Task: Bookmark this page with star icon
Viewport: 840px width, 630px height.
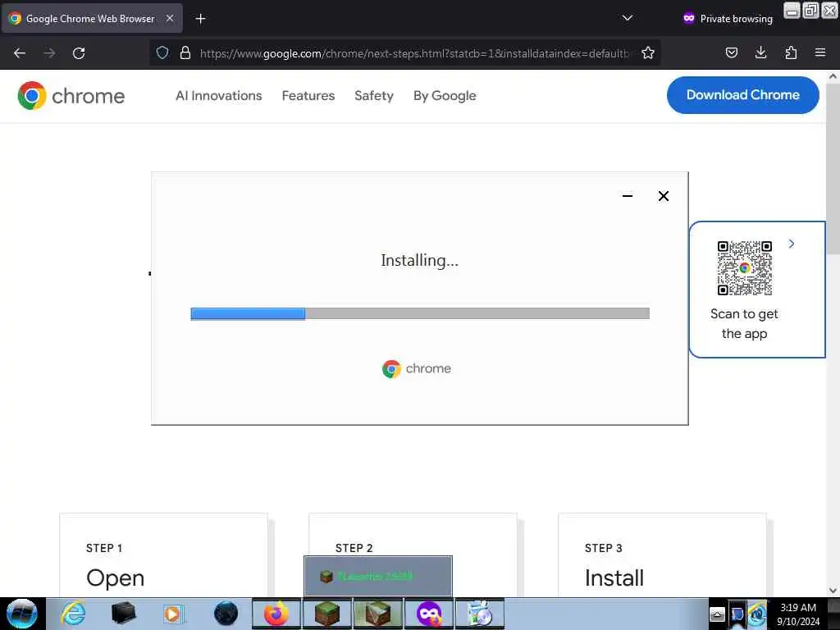Action: 648,52
